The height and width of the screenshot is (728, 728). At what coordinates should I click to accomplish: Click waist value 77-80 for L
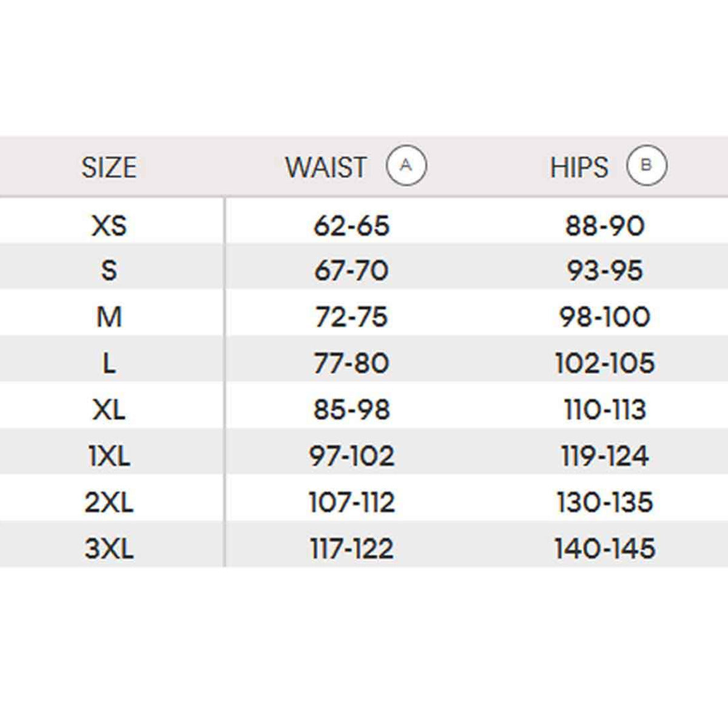pos(351,363)
